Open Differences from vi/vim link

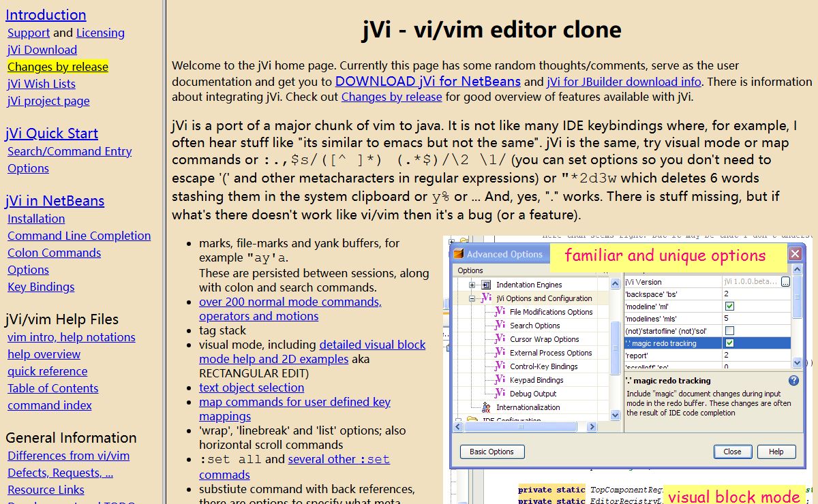pos(69,456)
